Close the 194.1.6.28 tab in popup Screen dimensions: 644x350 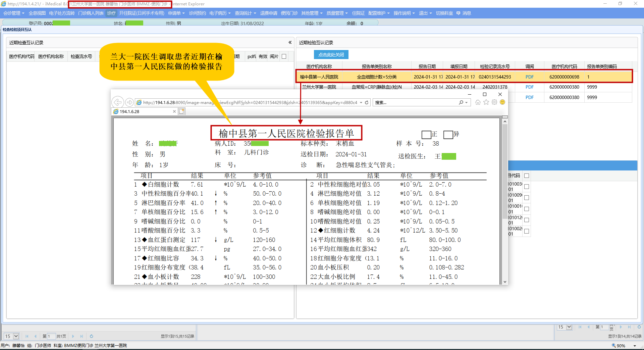(x=174, y=111)
